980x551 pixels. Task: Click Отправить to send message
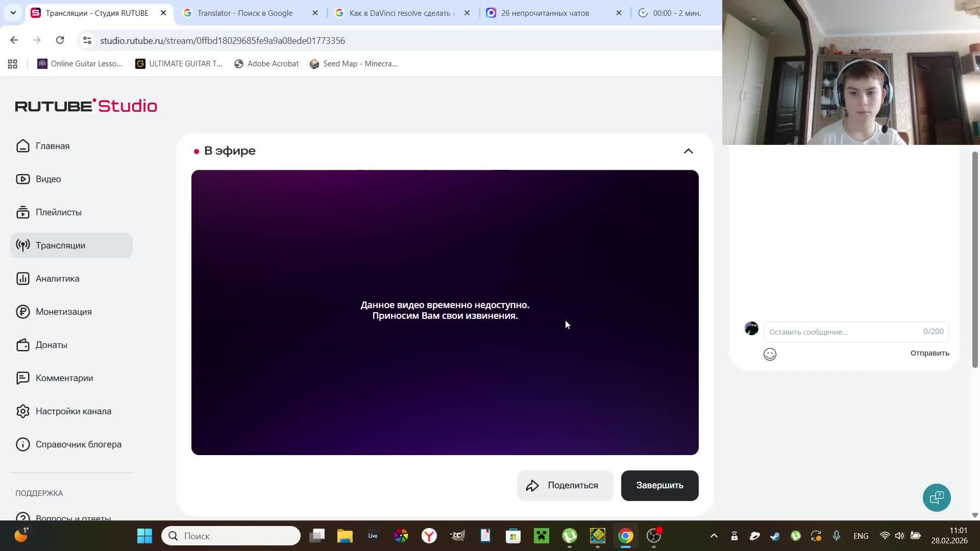929,353
